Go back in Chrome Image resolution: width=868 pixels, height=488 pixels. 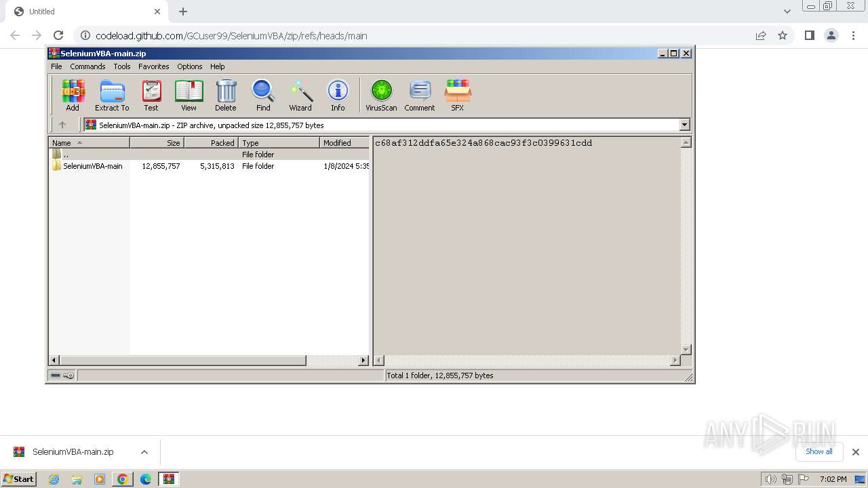click(x=15, y=35)
